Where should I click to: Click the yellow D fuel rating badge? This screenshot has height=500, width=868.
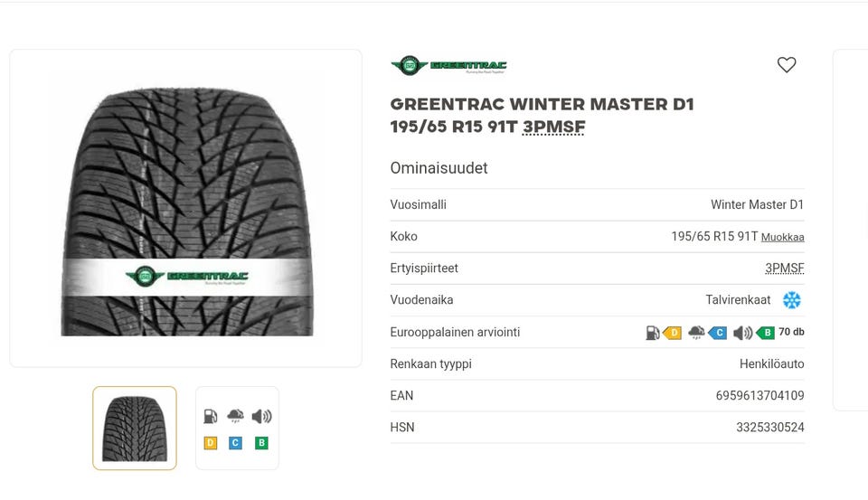click(673, 333)
